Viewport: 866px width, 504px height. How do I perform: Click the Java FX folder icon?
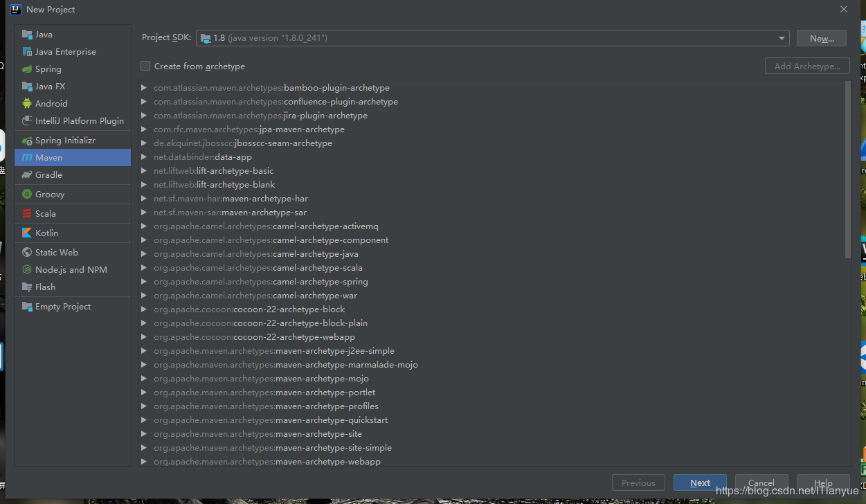27,87
